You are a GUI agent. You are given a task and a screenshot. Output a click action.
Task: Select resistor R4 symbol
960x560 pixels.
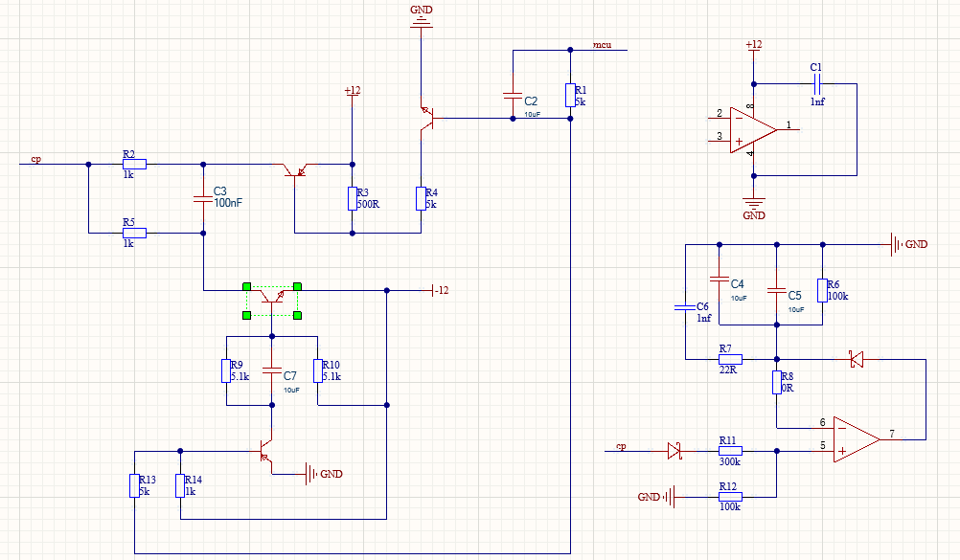(x=421, y=198)
